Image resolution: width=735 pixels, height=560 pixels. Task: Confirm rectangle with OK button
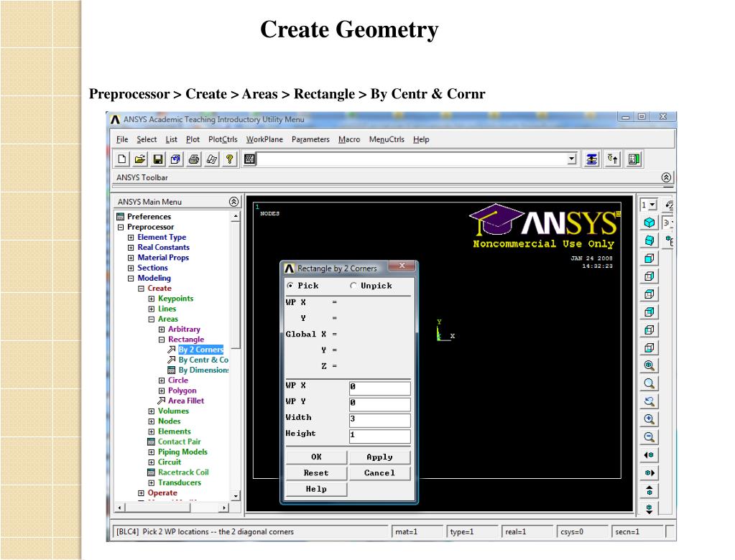coord(316,457)
